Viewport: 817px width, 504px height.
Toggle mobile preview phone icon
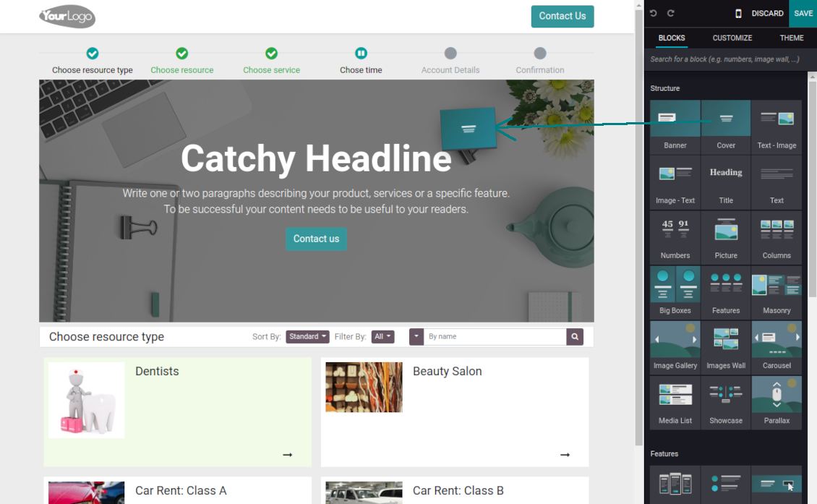(x=738, y=14)
